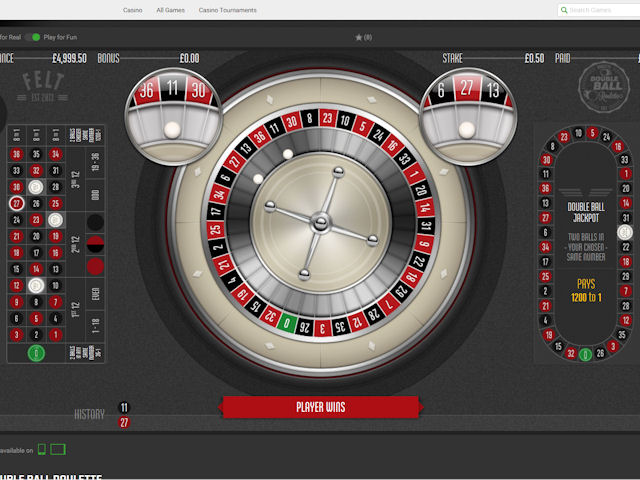
Task: Place a bet on 19-36
Action: 96,162
